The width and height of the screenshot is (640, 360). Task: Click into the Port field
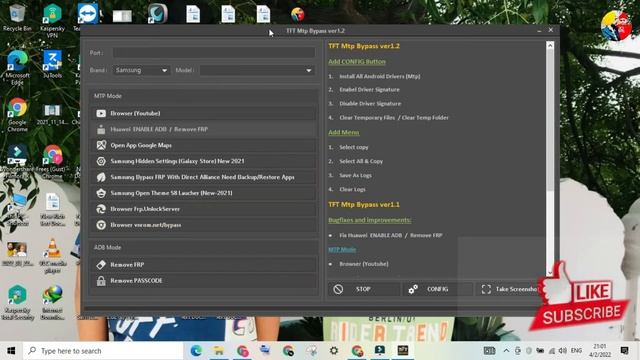point(214,53)
